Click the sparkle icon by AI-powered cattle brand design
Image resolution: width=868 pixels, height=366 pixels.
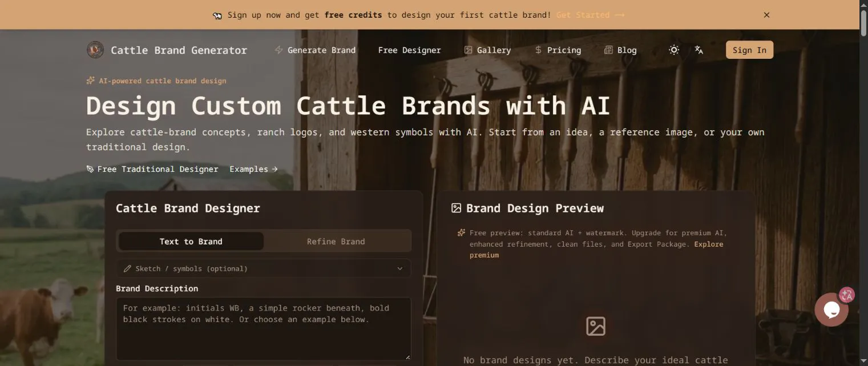[x=90, y=81]
